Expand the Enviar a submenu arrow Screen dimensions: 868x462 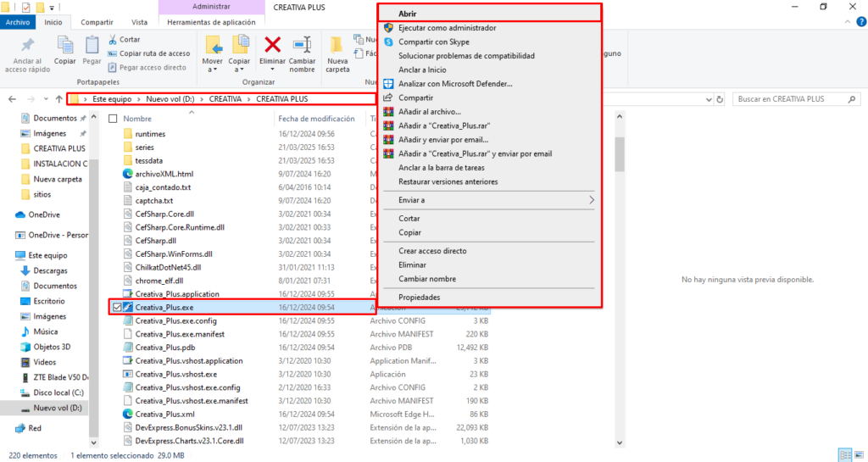pyautogui.click(x=591, y=200)
